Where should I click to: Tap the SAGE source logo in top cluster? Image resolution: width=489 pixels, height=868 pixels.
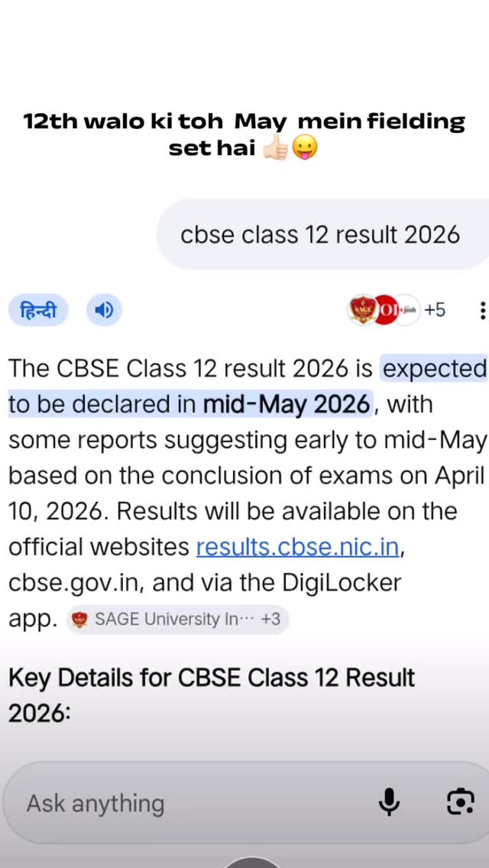[x=361, y=309]
